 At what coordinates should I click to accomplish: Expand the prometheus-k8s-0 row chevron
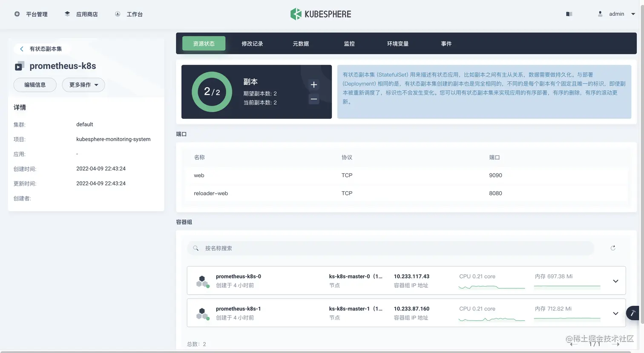pos(615,281)
